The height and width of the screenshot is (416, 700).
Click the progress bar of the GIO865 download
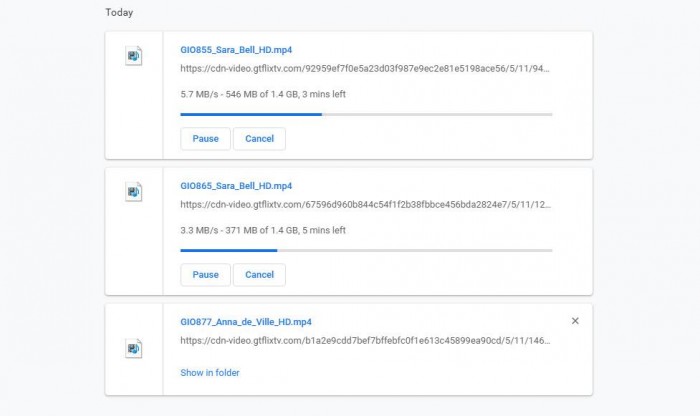[x=367, y=251]
